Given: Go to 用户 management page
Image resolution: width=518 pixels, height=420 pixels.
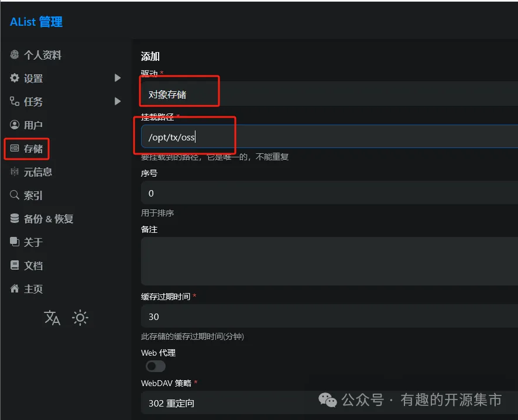Looking at the screenshot, I should click(x=33, y=125).
